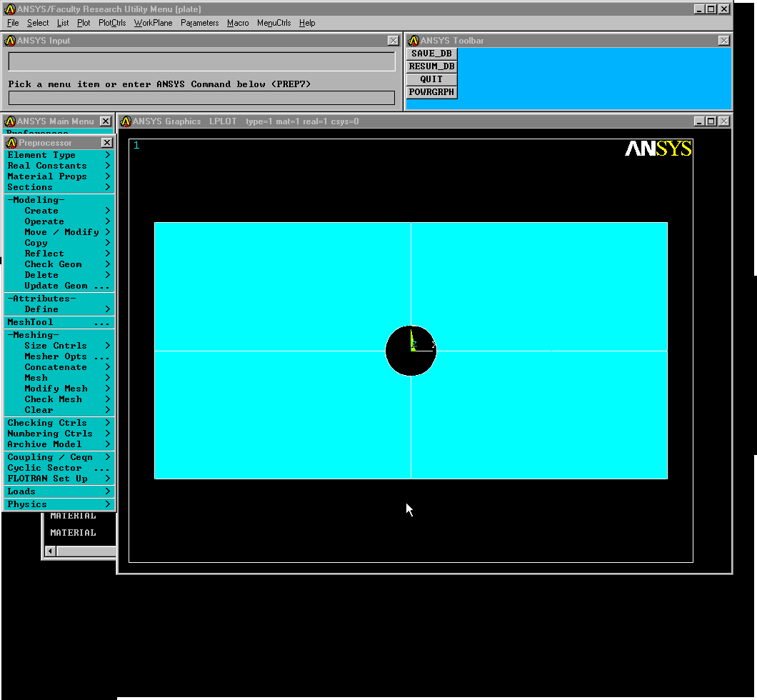The height and width of the screenshot is (700, 757).
Task: Click the ANSYS Graphics window title icon
Action: pos(126,121)
